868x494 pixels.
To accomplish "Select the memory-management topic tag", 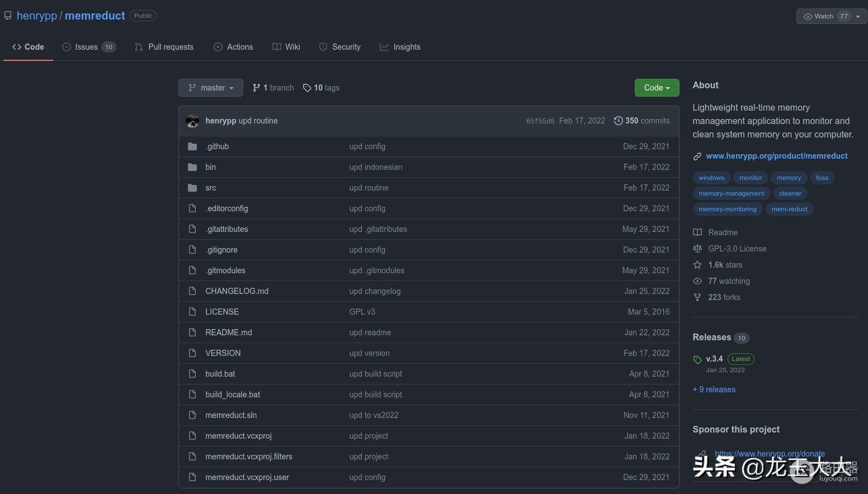I will point(732,193).
